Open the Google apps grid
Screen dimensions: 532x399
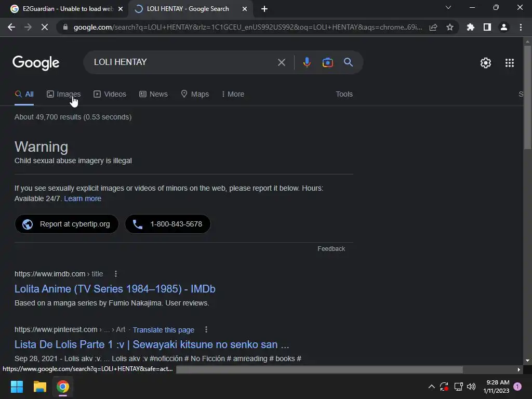pos(510,63)
